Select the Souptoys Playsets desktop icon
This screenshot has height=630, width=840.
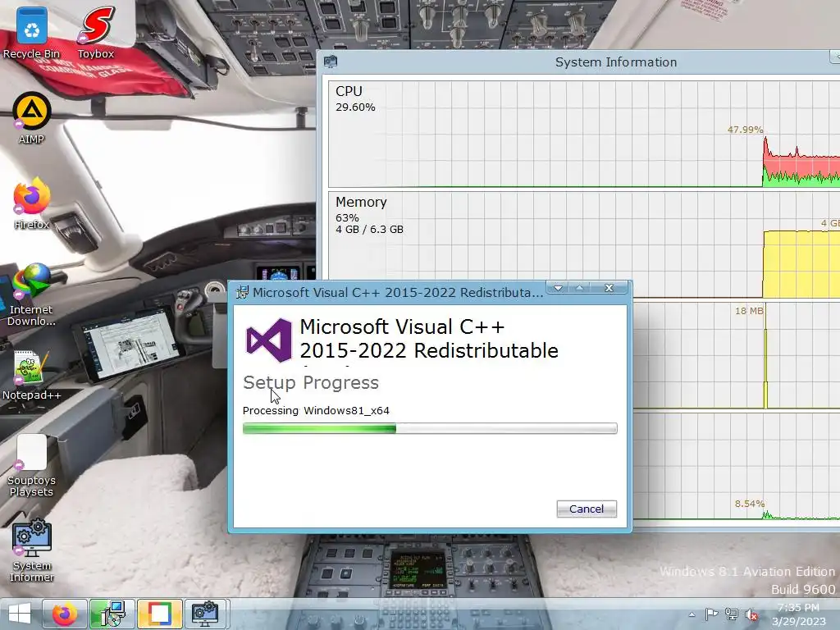pos(31,465)
